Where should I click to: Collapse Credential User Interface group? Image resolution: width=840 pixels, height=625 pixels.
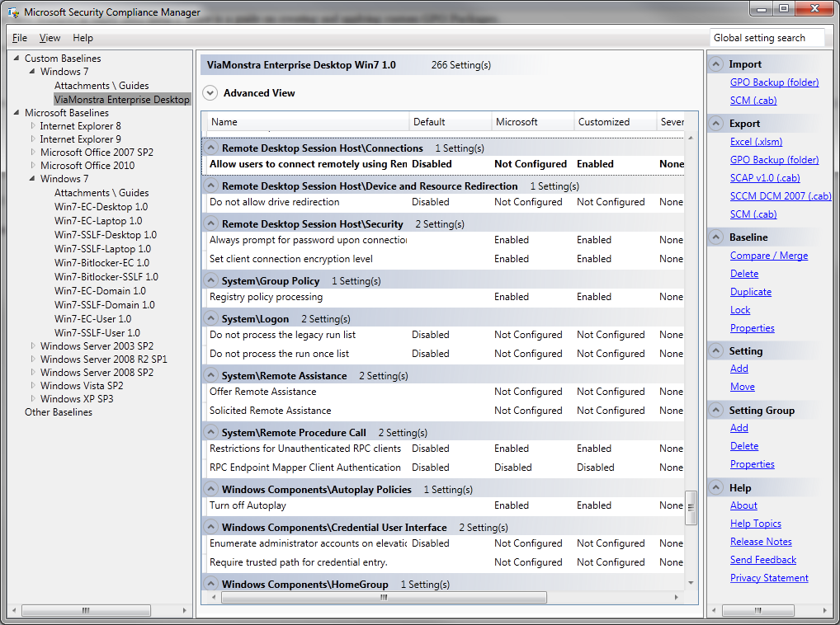[x=211, y=527]
